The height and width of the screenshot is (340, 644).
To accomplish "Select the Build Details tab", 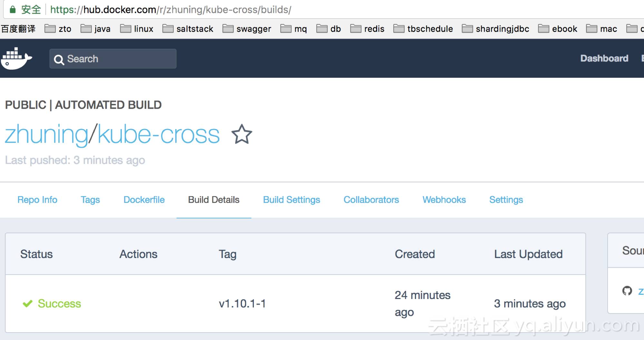I will pos(214,200).
